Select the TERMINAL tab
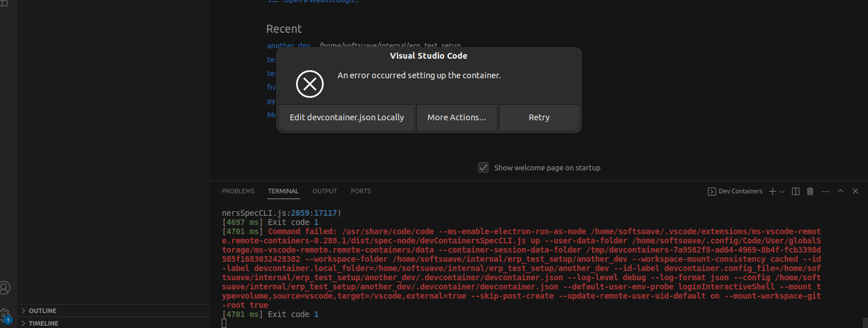This screenshot has width=868, height=328. (283, 191)
